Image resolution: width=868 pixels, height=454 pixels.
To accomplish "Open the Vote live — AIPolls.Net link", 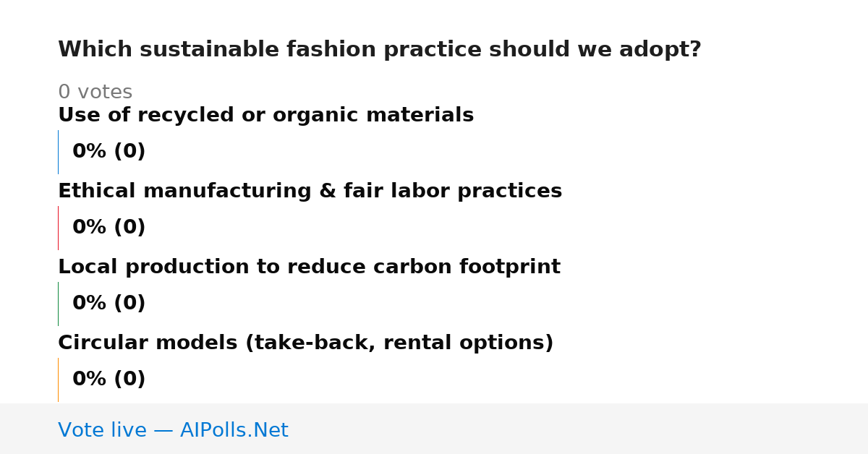I will pyautogui.click(x=173, y=430).
